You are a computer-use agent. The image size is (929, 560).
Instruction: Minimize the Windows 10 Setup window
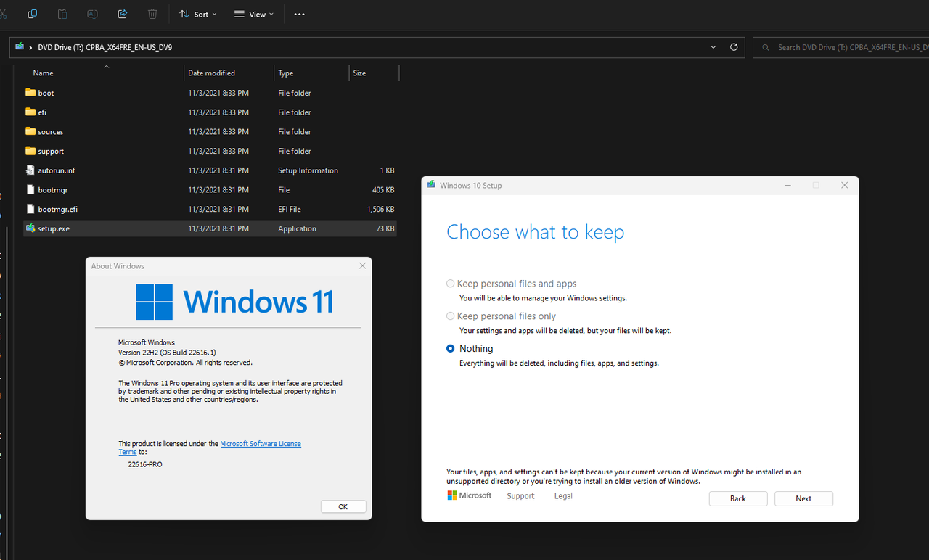pos(788,186)
